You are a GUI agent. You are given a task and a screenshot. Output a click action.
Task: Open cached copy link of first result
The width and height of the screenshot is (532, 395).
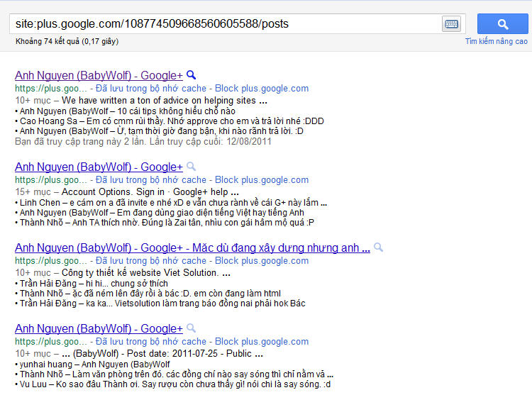(151, 89)
